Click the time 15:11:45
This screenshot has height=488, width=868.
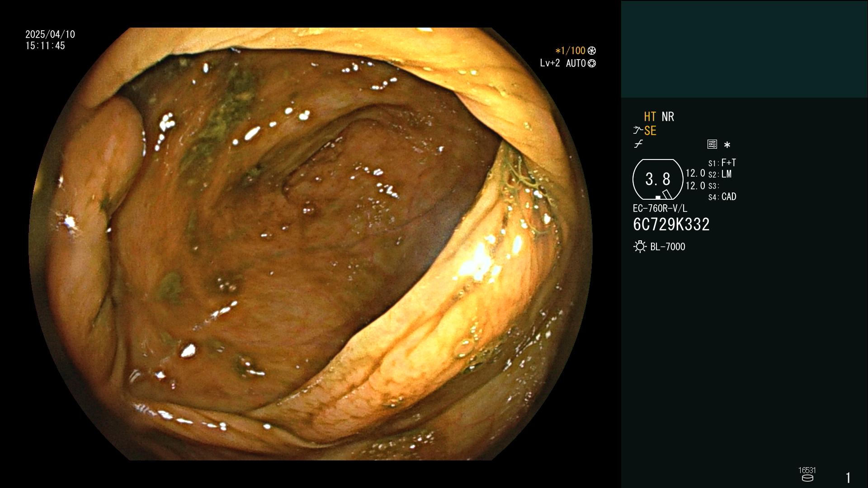[x=45, y=46]
